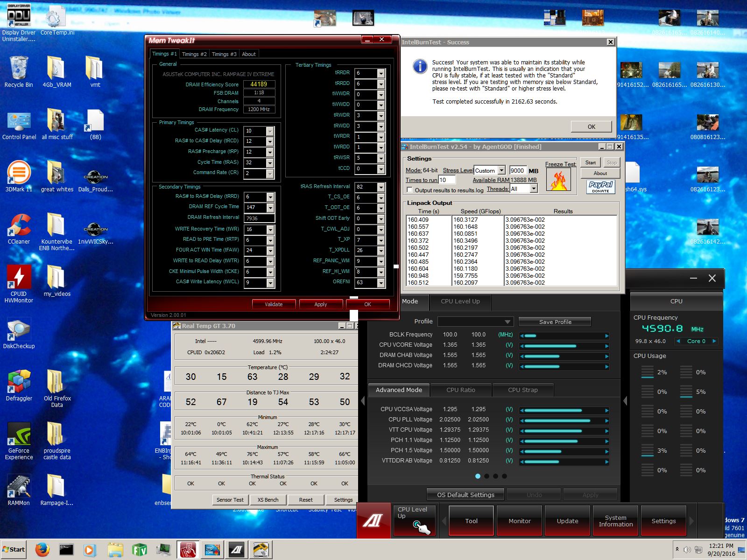Click OK in the IntelBurnTest Success dialog

coord(592,126)
